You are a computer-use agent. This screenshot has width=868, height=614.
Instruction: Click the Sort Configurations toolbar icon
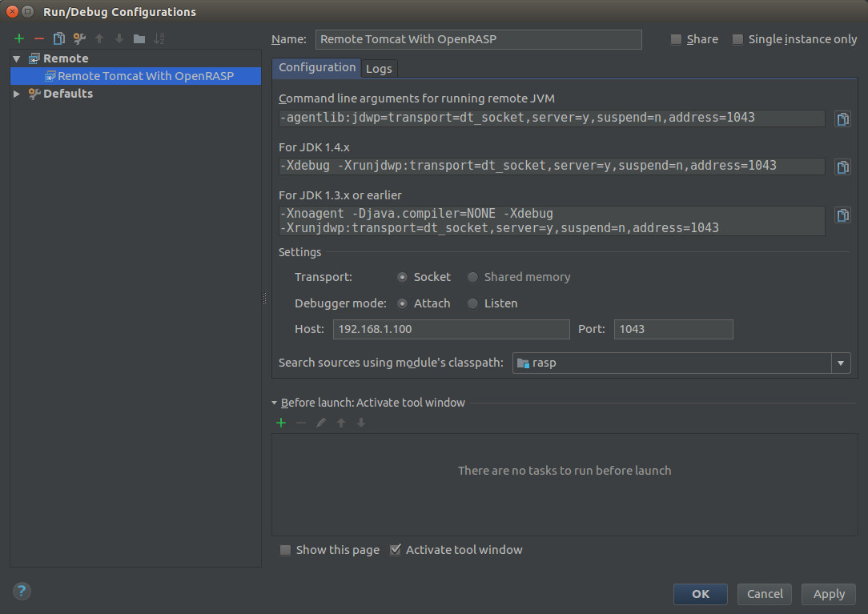coord(159,38)
